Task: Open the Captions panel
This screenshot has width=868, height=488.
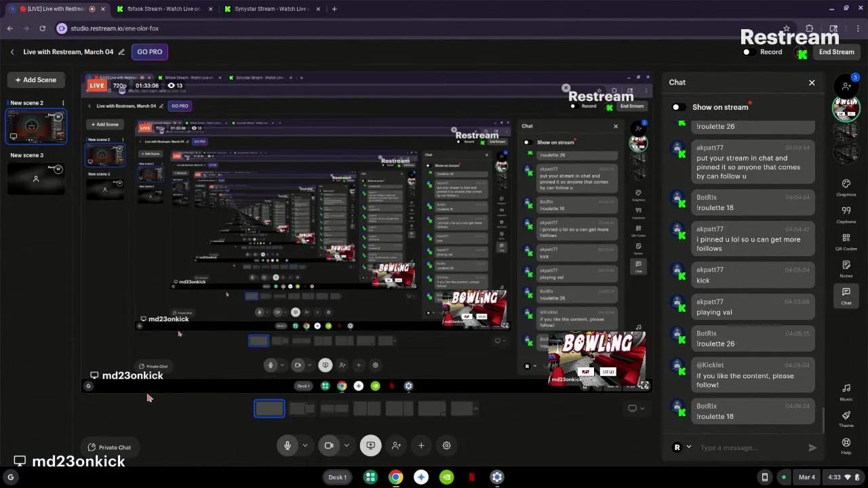Action: (x=846, y=215)
